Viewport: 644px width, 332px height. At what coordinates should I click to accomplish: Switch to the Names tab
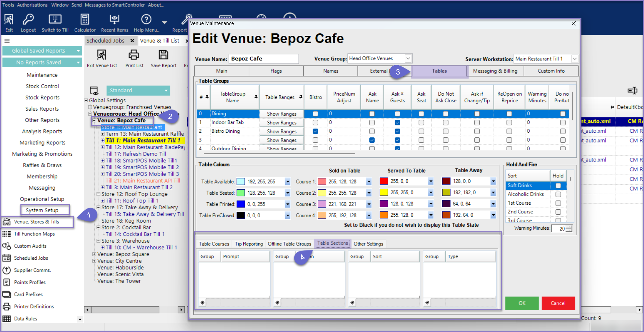pos(331,71)
